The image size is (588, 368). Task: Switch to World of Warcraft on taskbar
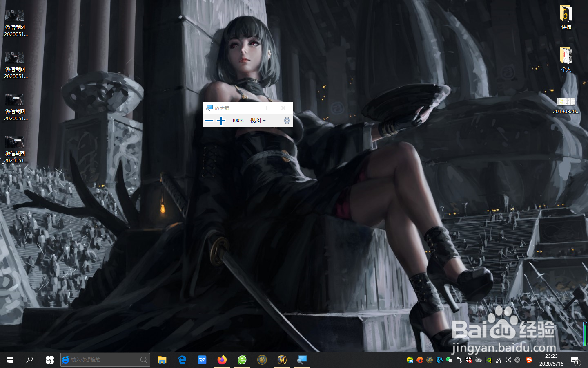click(x=282, y=360)
